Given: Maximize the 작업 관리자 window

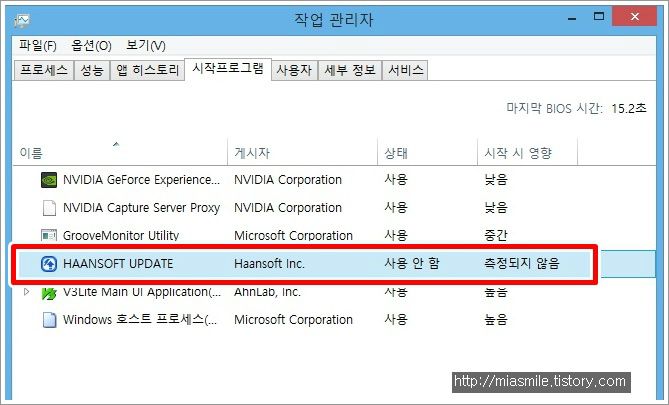Looking at the screenshot, I should (599, 17).
